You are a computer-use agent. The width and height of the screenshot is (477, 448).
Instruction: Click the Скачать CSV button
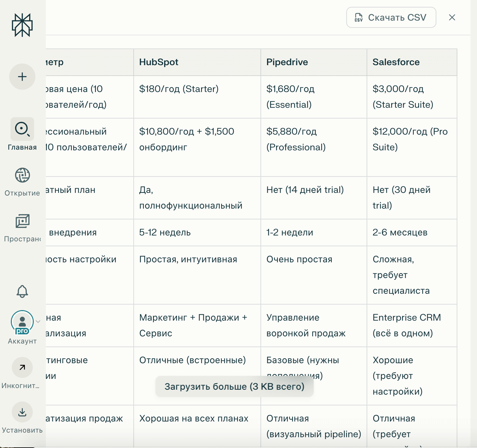pos(391,17)
